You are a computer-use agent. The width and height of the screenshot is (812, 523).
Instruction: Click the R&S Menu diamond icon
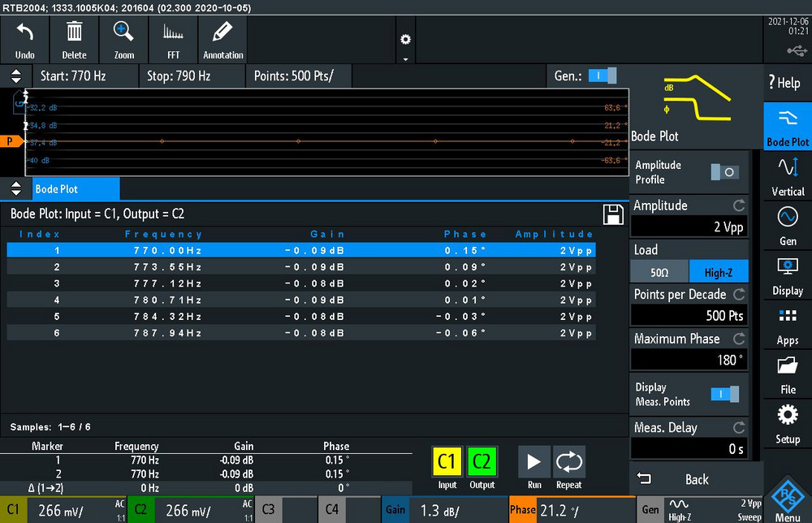pyautogui.click(x=787, y=499)
